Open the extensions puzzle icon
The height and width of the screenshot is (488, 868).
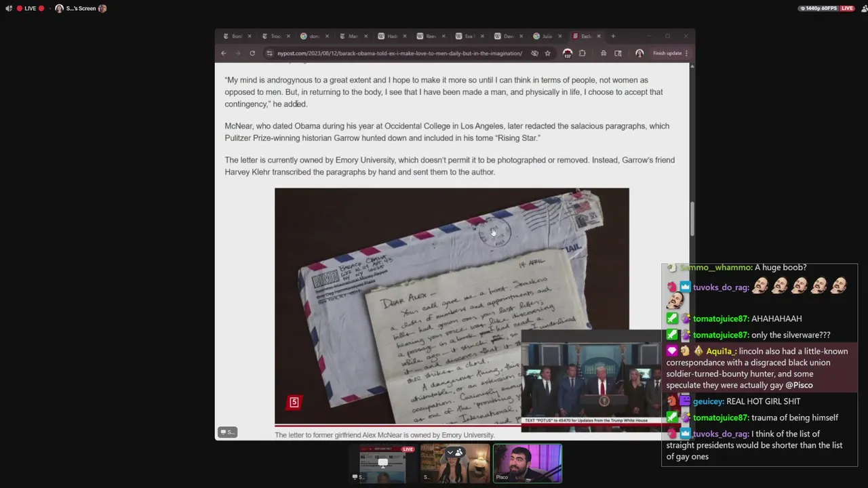click(x=582, y=54)
